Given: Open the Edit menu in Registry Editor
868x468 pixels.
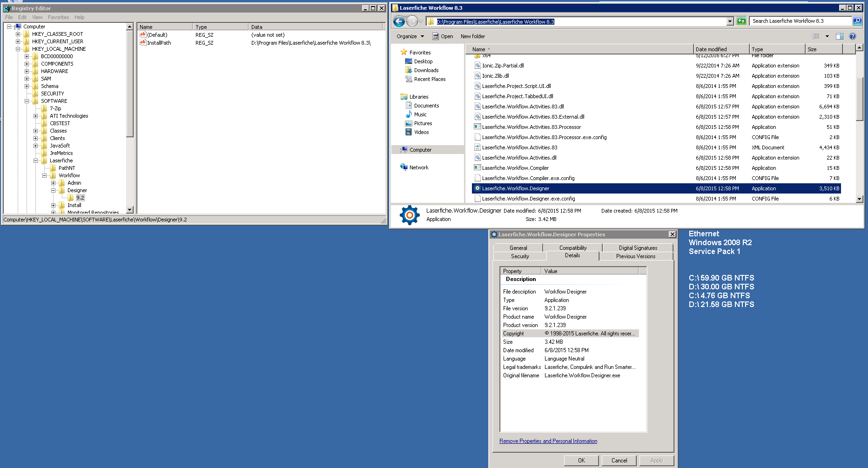Looking at the screenshot, I should click(x=22, y=17).
